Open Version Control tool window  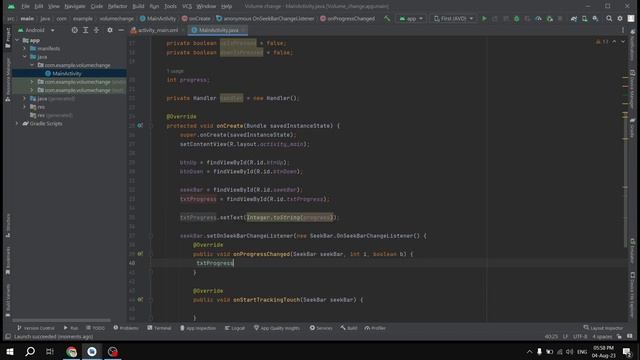pyautogui.click(x=36, y=328)
